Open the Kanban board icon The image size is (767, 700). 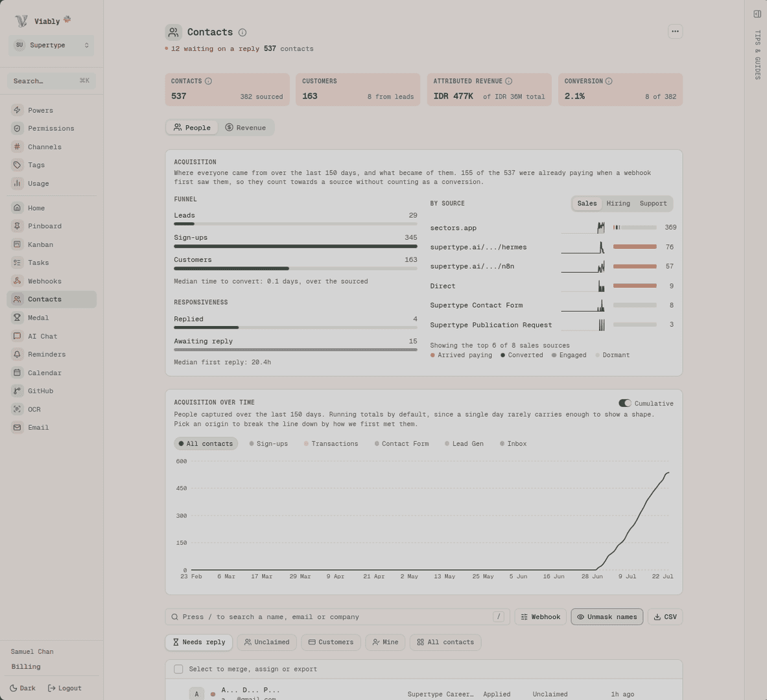click(x=17, y=244)
